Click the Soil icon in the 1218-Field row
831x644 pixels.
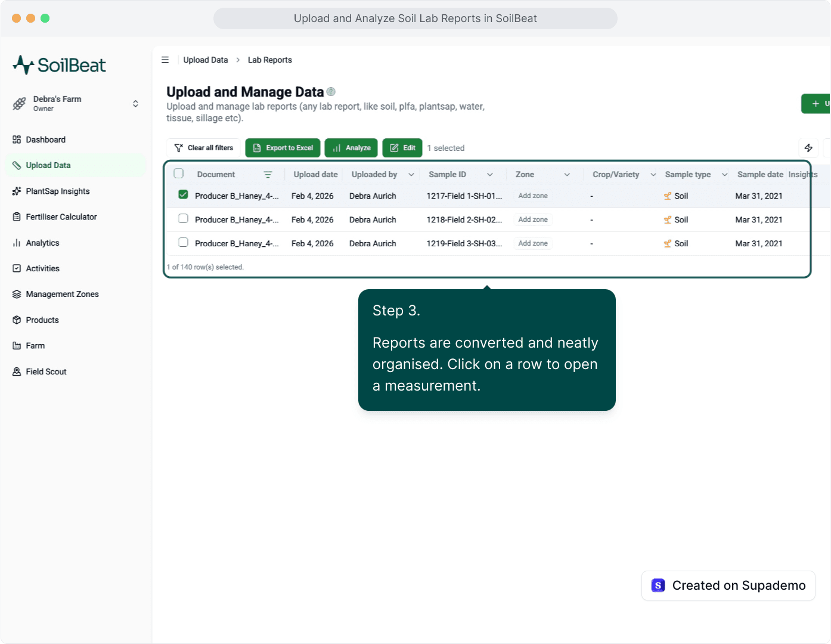point(668,220)
